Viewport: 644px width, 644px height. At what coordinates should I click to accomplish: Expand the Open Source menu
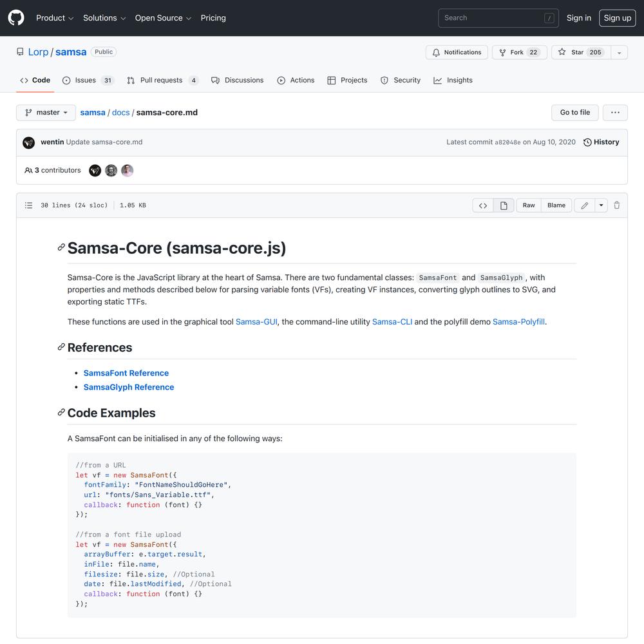pos(163,18)
